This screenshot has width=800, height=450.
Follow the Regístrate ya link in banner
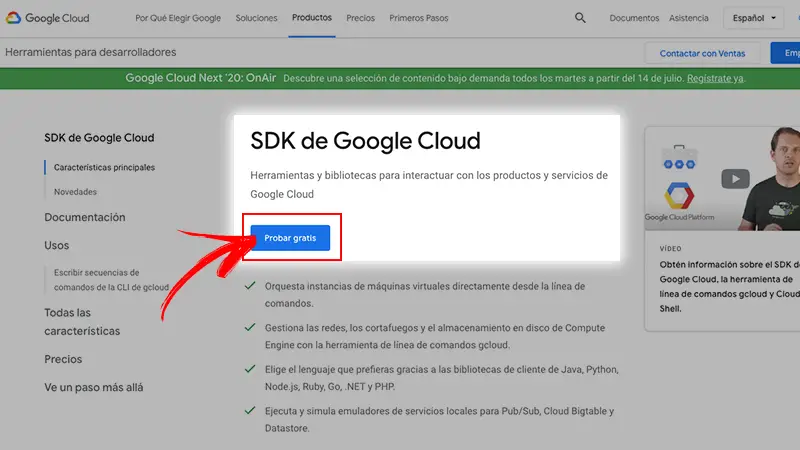tap(715, 79)
